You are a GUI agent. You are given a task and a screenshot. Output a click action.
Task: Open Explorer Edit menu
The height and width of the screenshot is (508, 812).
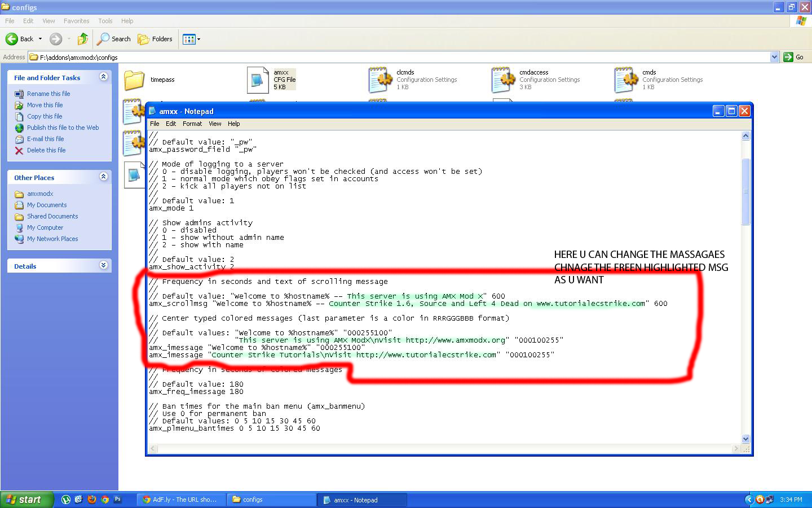(28, 21)
